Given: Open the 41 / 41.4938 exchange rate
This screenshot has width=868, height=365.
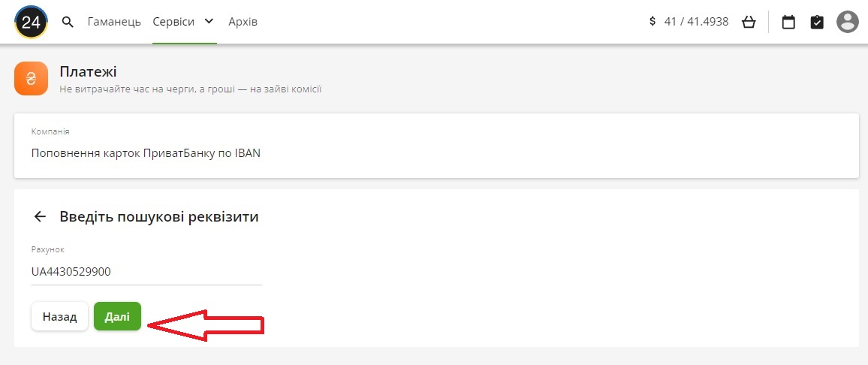Looking at the screenshot, I should (696, 22).
